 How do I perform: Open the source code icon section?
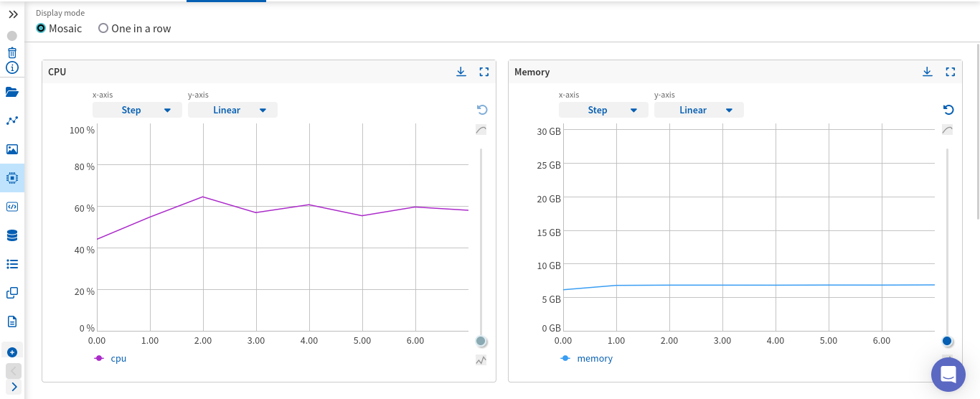pos(12,207)
